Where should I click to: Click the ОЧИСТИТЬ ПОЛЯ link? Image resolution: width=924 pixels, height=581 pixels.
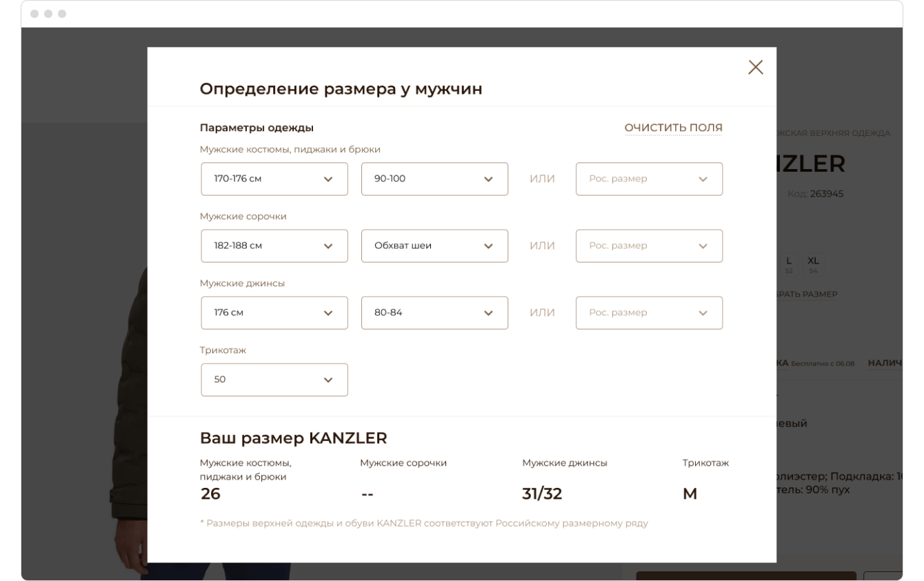tap(674, 128)
